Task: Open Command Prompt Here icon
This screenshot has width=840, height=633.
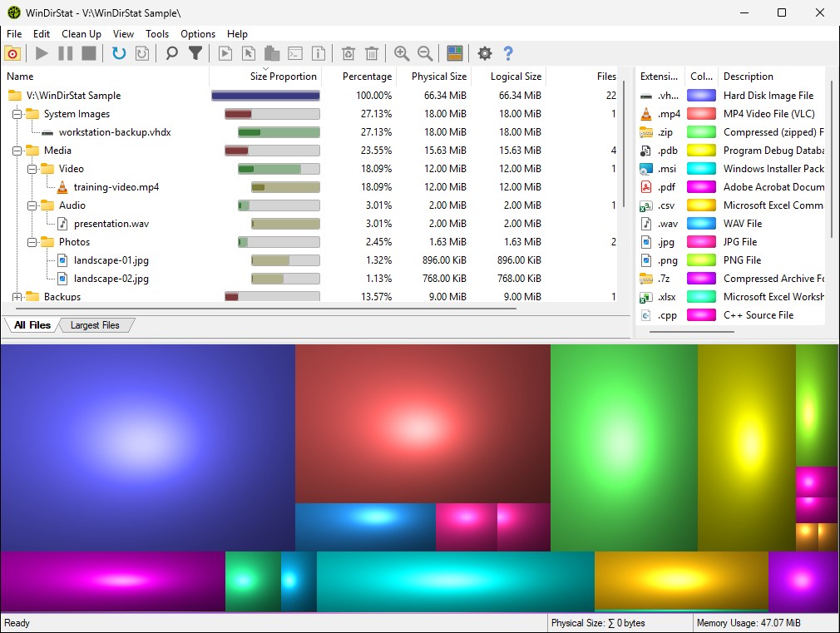Action: 295,53
